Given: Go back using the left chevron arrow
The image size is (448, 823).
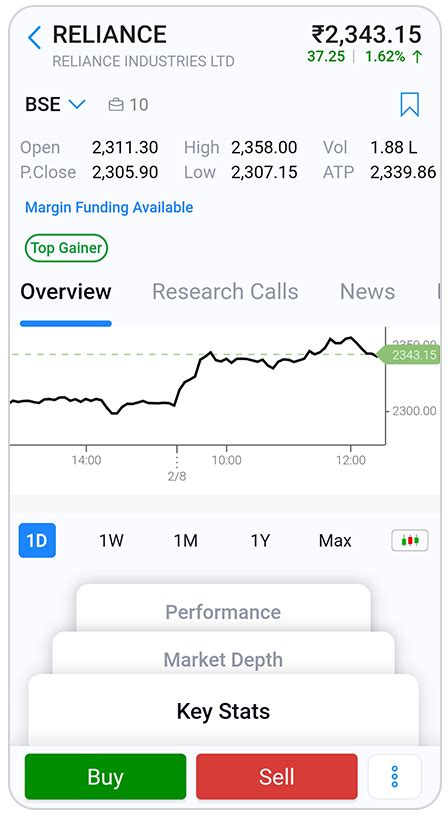Looking at the screenshot, I should (x=35, y=38).
